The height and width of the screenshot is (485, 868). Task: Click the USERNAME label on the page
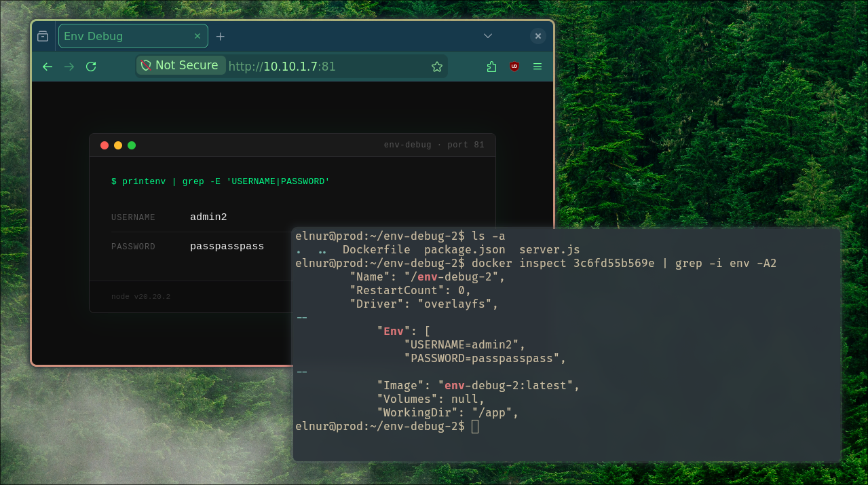[134, 217]
